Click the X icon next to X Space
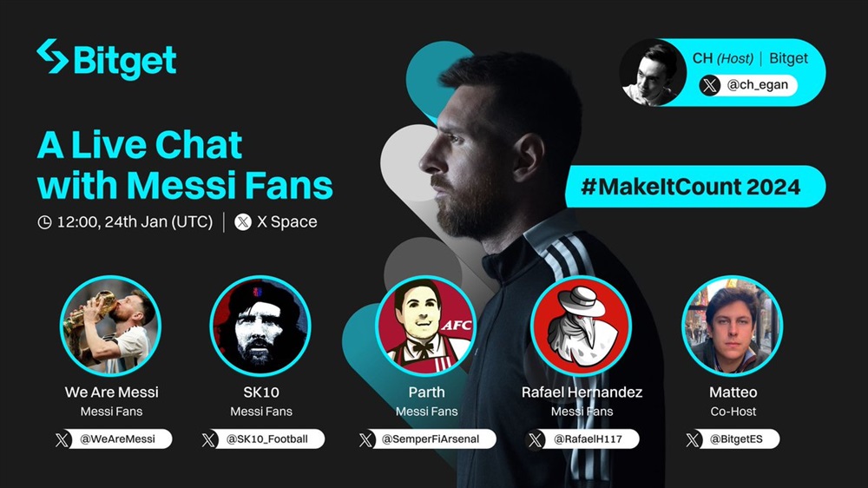Image resolution: width=868 pixels, height=488 pixels. tap(243, 222)
